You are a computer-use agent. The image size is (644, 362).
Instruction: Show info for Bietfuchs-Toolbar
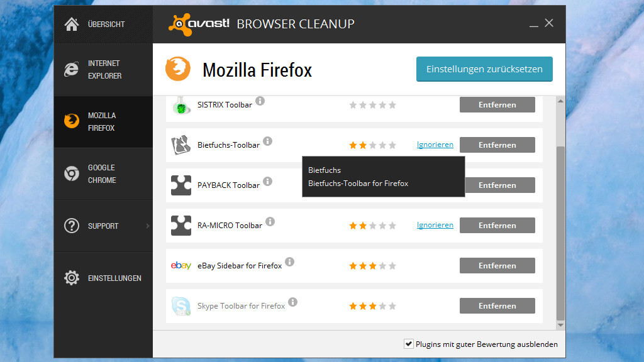coord(267,141)
